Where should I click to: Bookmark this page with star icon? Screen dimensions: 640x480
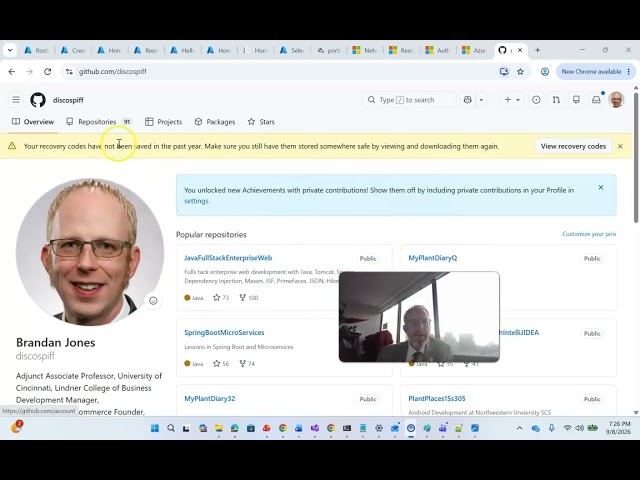[520, 71]
